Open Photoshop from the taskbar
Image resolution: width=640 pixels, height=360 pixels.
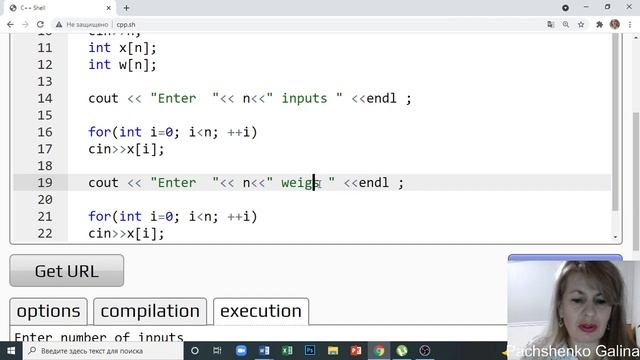point(310,351)
